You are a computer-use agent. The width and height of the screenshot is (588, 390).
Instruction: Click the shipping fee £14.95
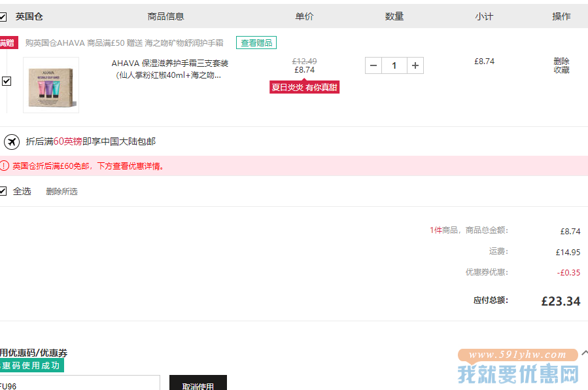[568, 253]
